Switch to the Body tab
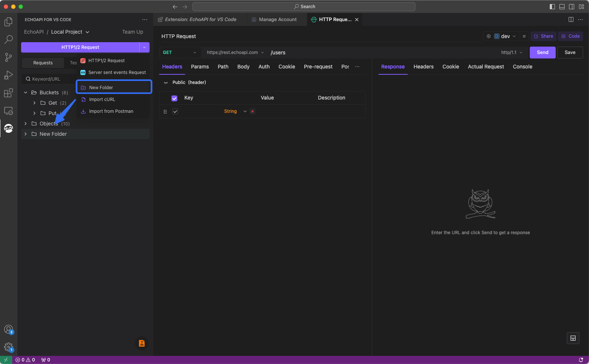Image resolution: width=589 pixels, height=364 pixels. [243, 67]
